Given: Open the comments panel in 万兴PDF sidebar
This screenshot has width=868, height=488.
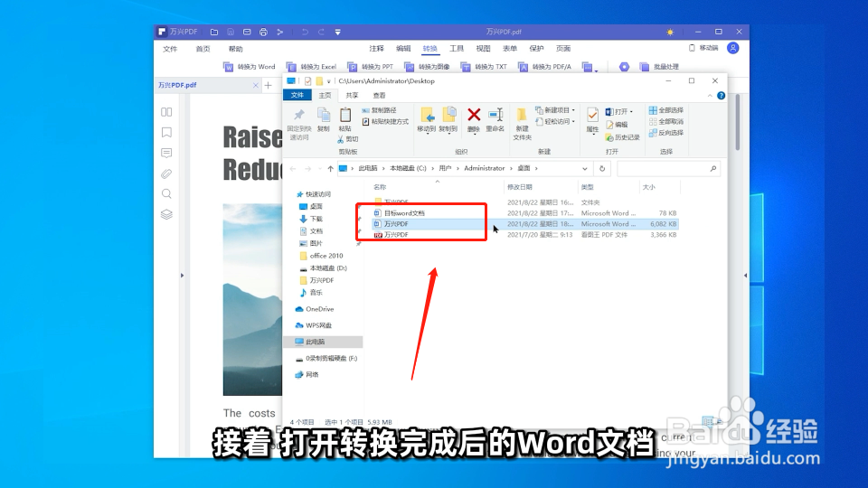Looking at the screenshot, I should click(166, 153).
